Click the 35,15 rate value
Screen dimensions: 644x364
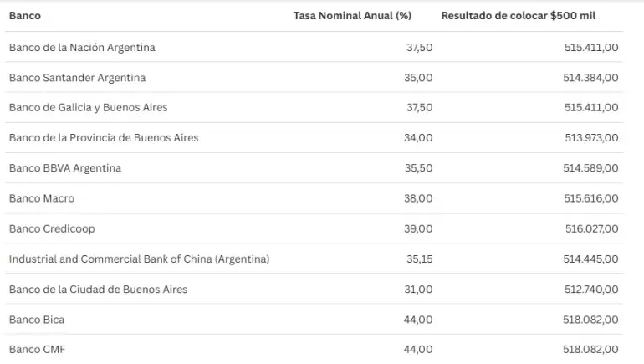tap(420, 259)
